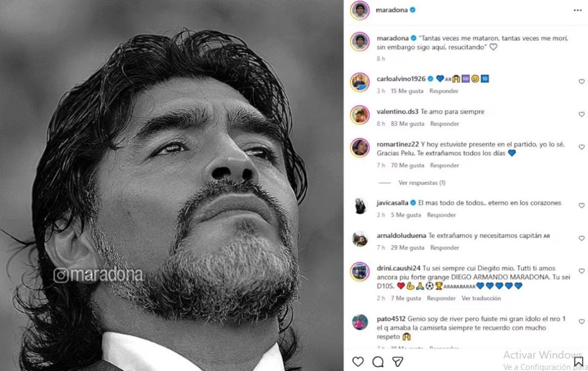Like javicasalla's comment heart
The width and height of the screenshot is (588, 371).
pos(581,205)
